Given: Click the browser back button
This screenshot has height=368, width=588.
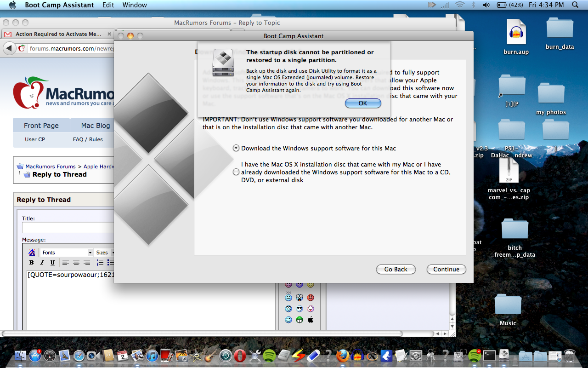Looking at the screenshot, I should (9, 48).
